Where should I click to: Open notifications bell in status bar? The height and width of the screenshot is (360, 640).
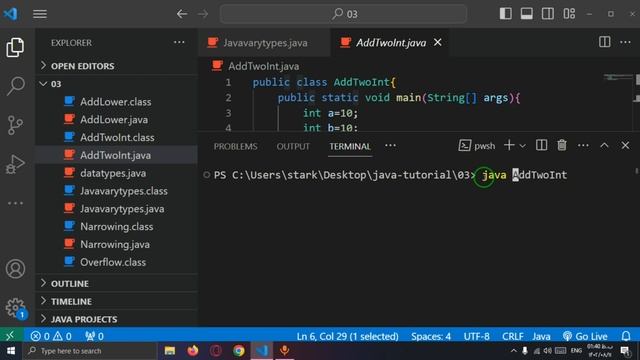(x=626, y=336)
